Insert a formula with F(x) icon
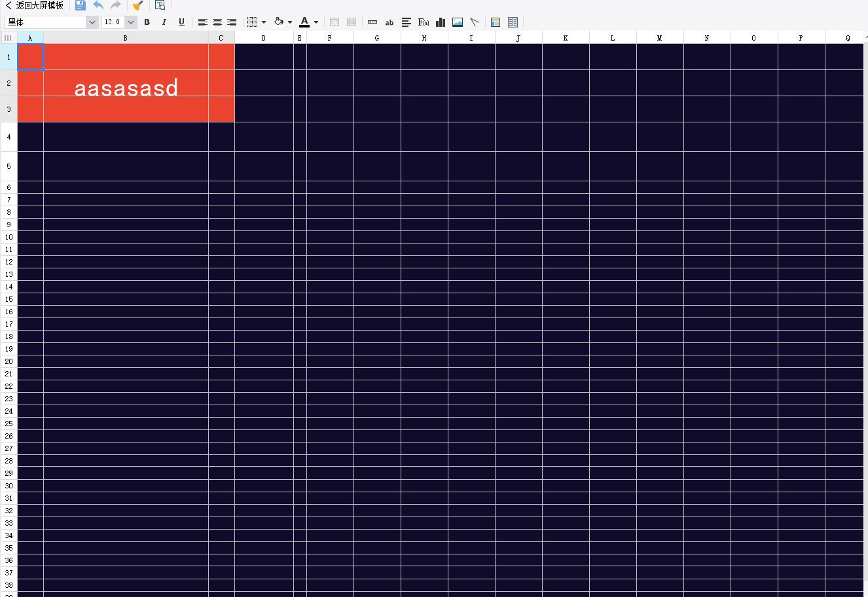The width and height of the screenshot is (868, 597). [424, 22]
